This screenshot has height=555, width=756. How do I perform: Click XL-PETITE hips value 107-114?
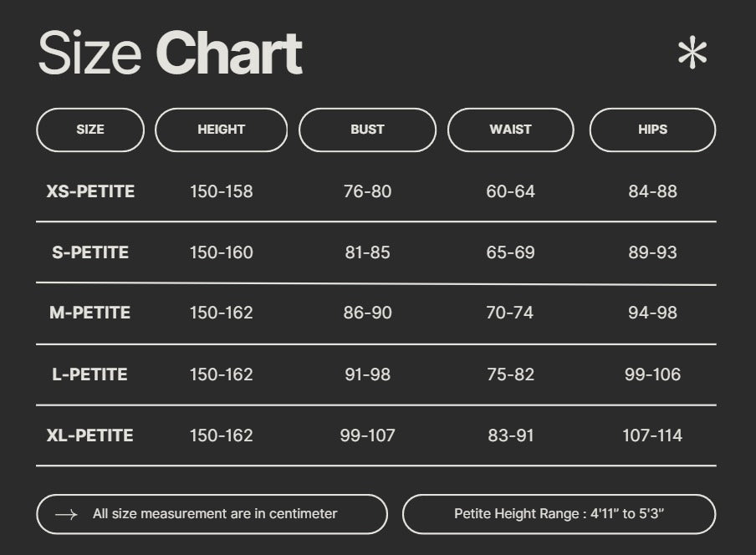652,435
